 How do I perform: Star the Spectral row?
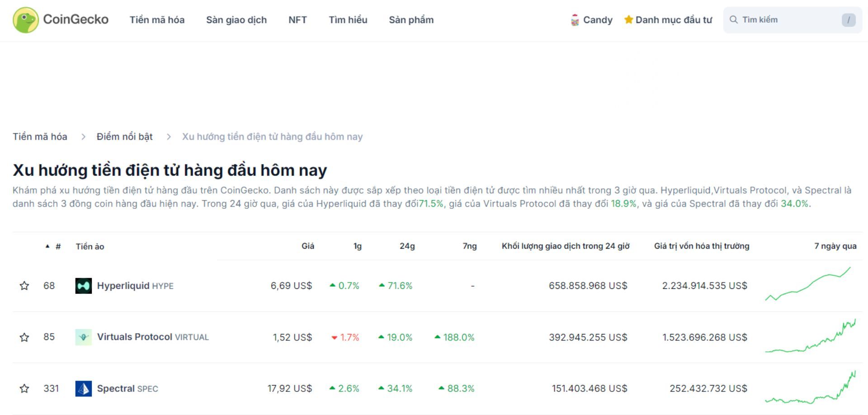[x=24, y=388]
